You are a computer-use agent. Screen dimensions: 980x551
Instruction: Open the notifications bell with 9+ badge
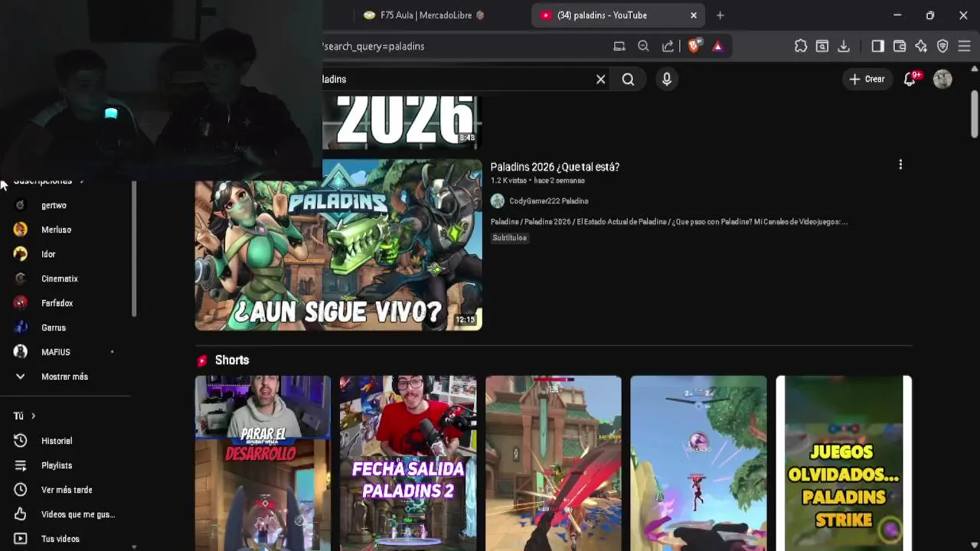point(910,79)
